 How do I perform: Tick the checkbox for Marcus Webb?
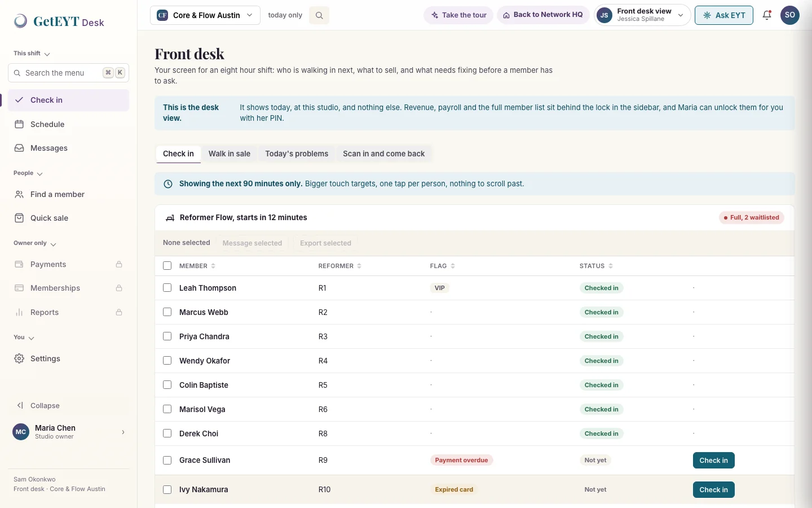coord(167,312)
